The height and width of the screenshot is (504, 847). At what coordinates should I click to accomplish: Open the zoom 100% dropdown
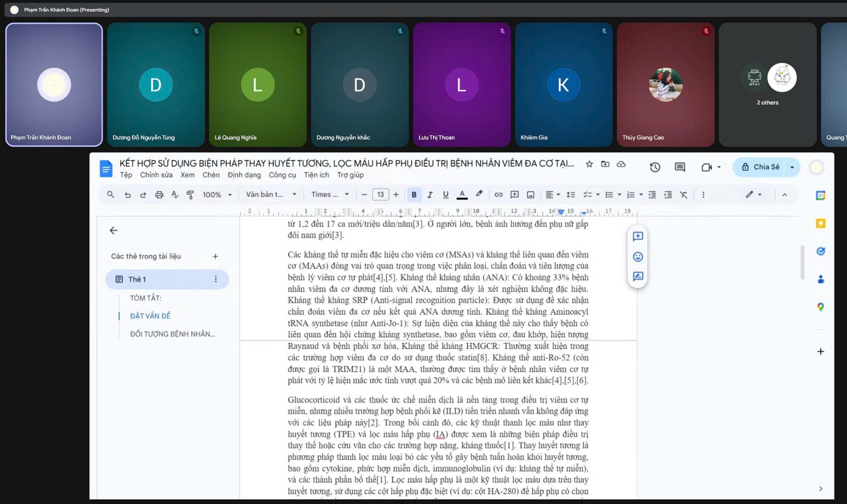click(x=217, y=195)
